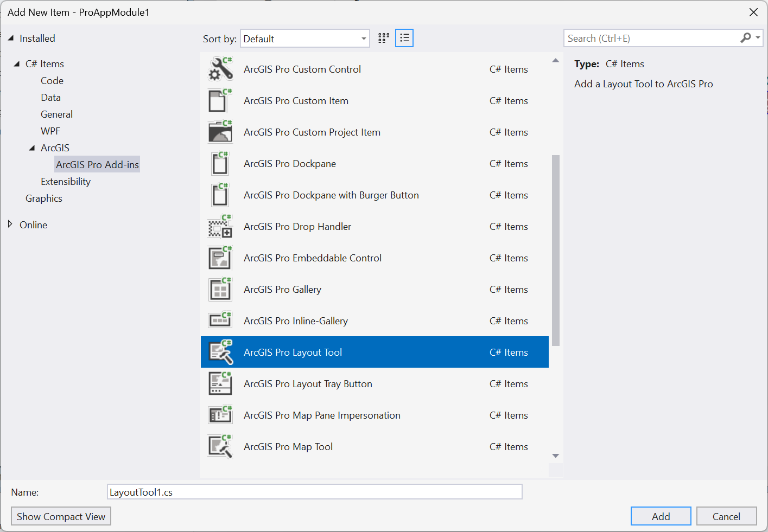Select ArcGIS Pro Layout Tool text
The width and height of the screenshot is (768, 532).
point(293,352)
